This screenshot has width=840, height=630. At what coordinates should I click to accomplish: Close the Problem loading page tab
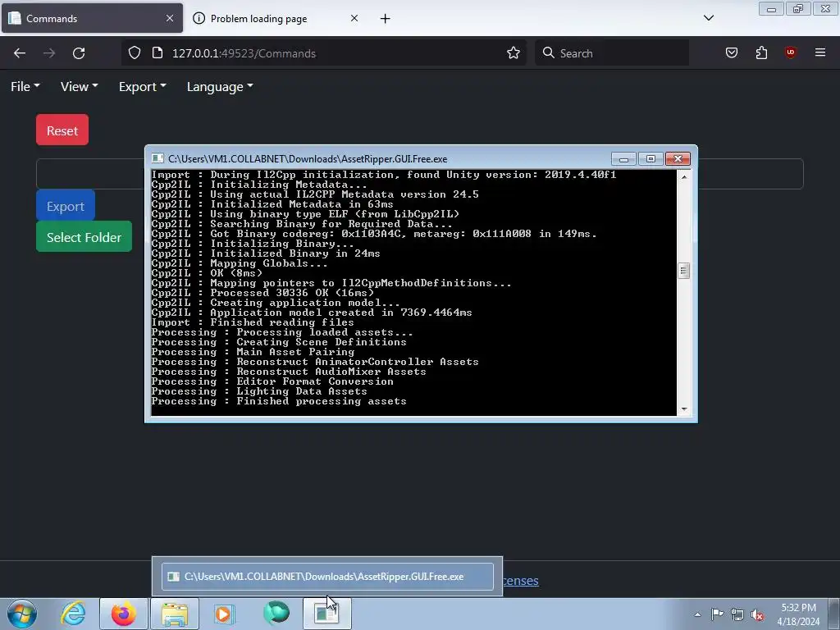354,18
